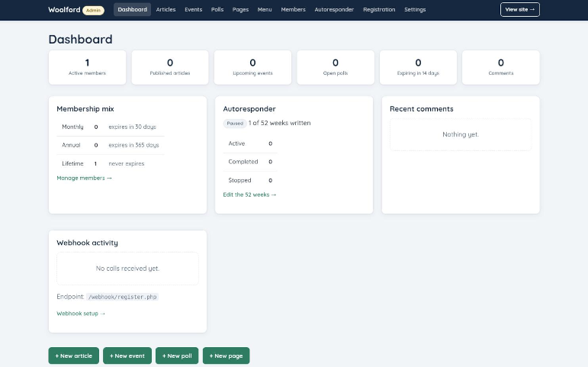Open the Edit the 52 weeks link
This screenshot has width=588, height=367.
pyautogui.click(x=249, y=195)
